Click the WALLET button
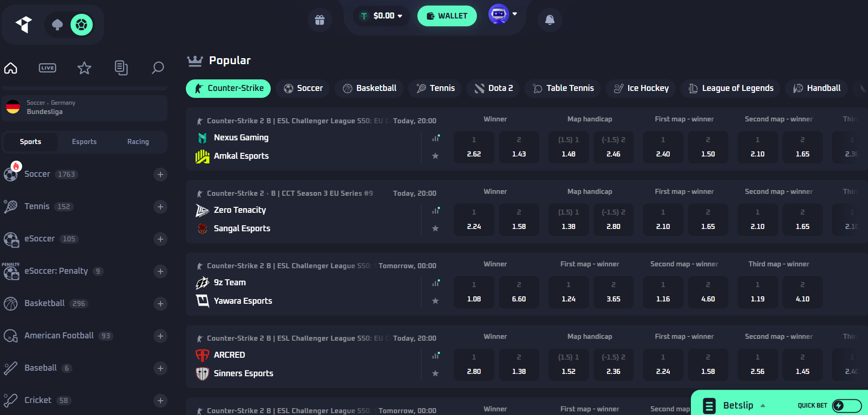Viewport: 868px width, 415px height. (x=446, y=16)
